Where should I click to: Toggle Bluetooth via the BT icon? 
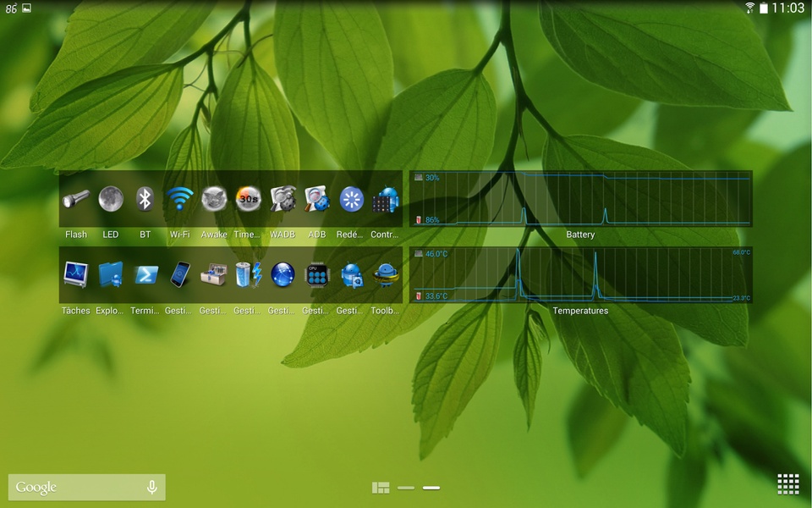tap(145, 199)
